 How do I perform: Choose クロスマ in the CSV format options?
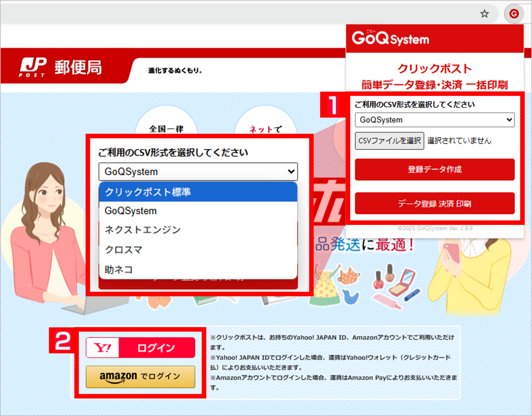pos(123,250)
